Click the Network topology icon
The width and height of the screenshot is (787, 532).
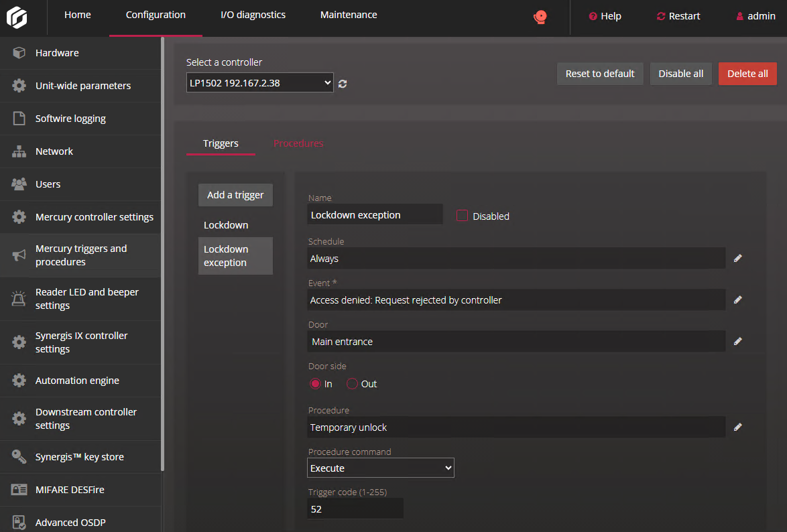(x=19, y=151)
